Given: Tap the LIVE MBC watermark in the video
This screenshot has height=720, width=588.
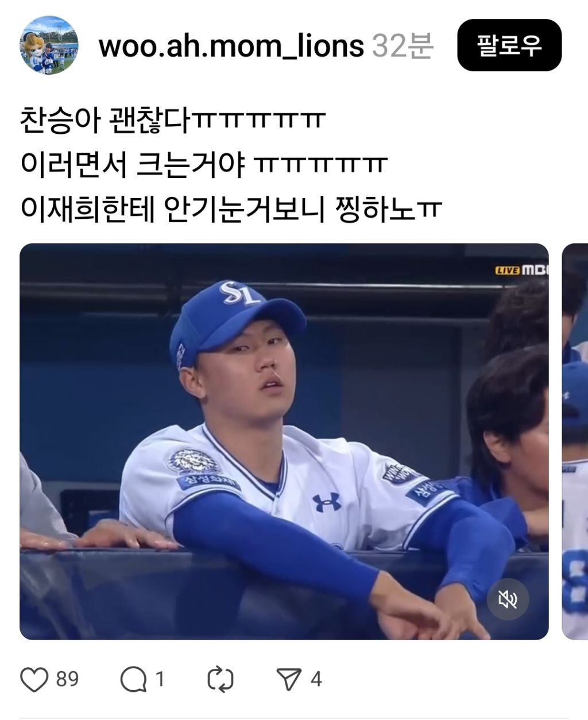Looking at the screenshot, I should (521, 269).
